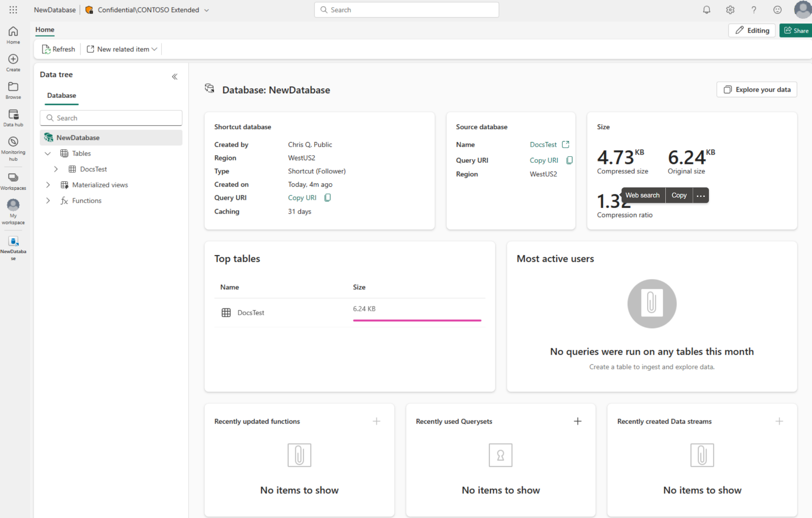Click the Data tree Search field

click(111, 118)
